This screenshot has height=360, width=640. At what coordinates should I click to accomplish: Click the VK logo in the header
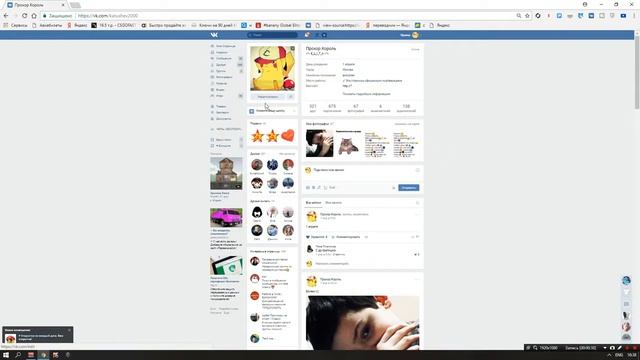point(214,35)
